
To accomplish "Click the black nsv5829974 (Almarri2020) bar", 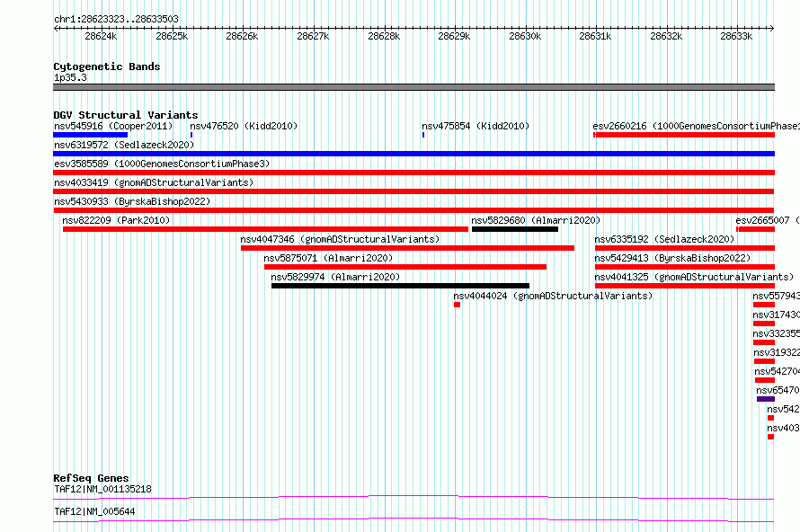I will pos(401,286).
